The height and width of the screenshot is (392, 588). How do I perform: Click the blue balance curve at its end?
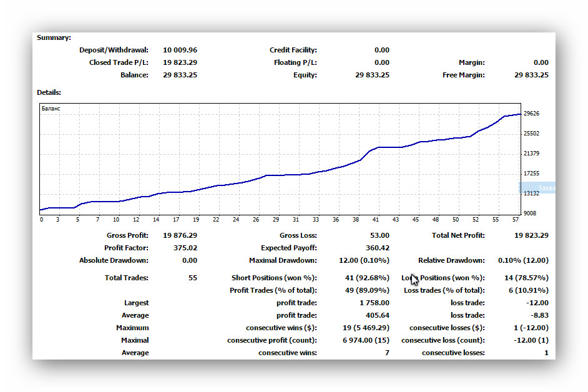point(519,114)
